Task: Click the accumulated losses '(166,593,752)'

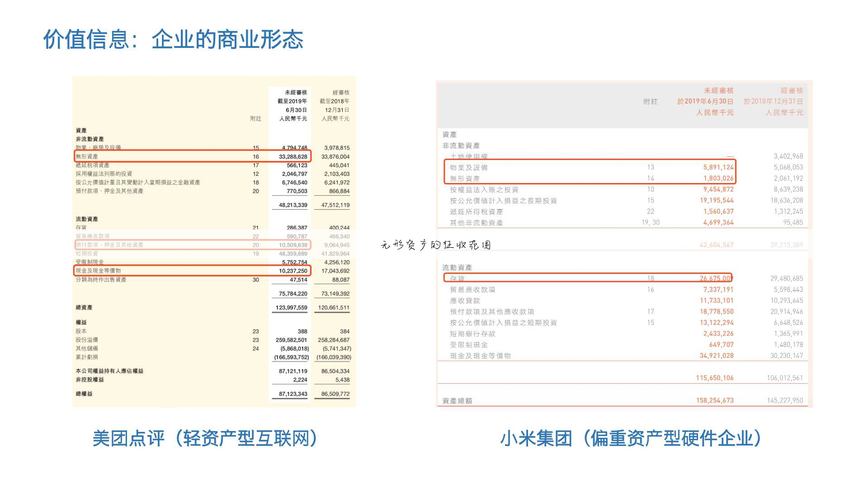Action: pos(291,357)
